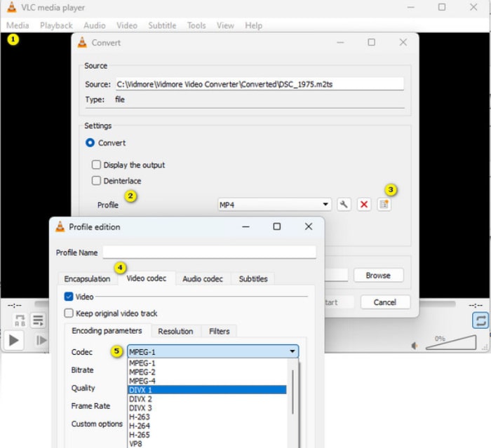Choose MPEG-4 from codec list
Viewport: 491px width, 448px height.
(x=207, y=381)
